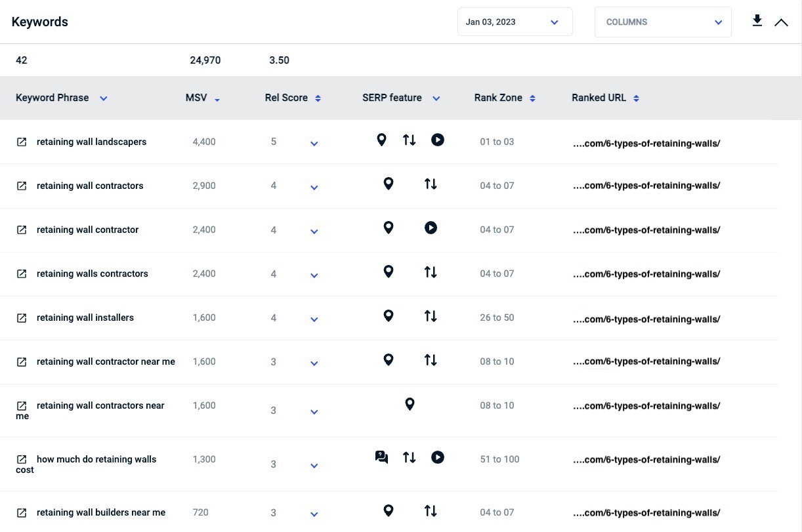Open SERP feature column filter
The width and height of the screenshot is (802, 532).
(x=436, y=98)
